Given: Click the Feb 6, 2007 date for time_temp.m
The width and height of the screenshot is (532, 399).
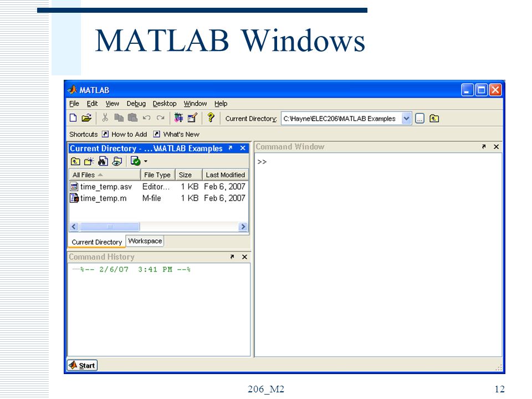Looking at the screenshot, I should point(224,198).
